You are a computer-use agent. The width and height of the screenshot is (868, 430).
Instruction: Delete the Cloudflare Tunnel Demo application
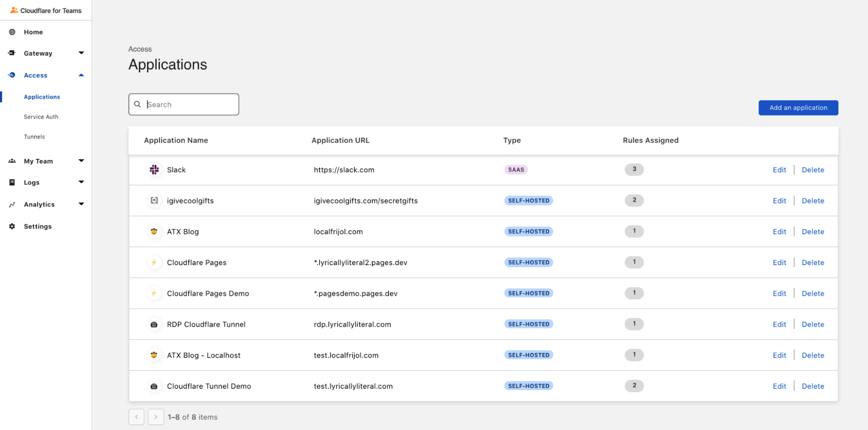click(x=813, y=386)
